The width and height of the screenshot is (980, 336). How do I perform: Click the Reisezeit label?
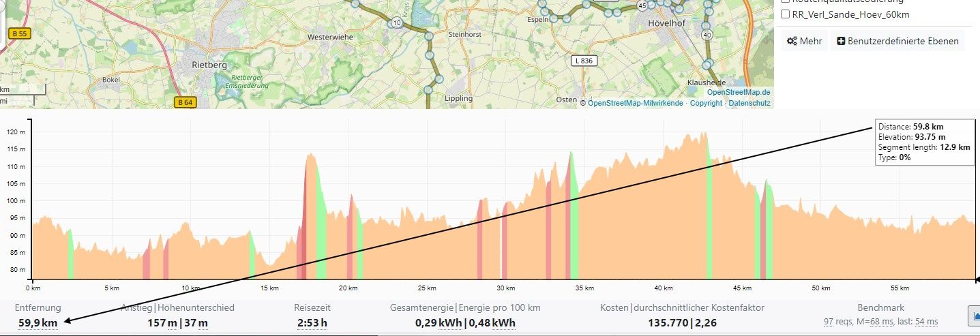click(x=312, y=308)
